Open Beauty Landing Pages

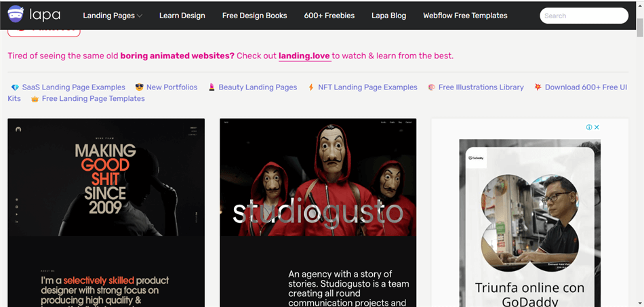point(258,87)
